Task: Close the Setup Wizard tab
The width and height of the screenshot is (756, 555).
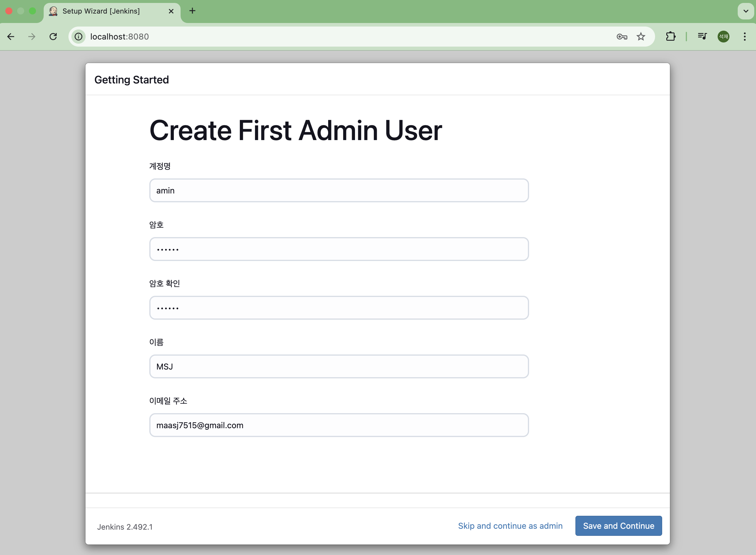Action: (x=171, y=11)
